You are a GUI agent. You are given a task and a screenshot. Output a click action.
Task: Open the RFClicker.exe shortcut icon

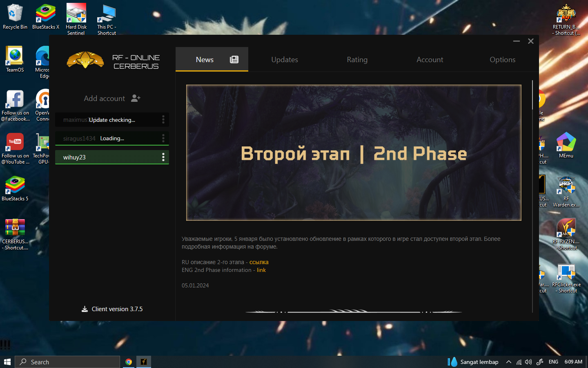566,277
